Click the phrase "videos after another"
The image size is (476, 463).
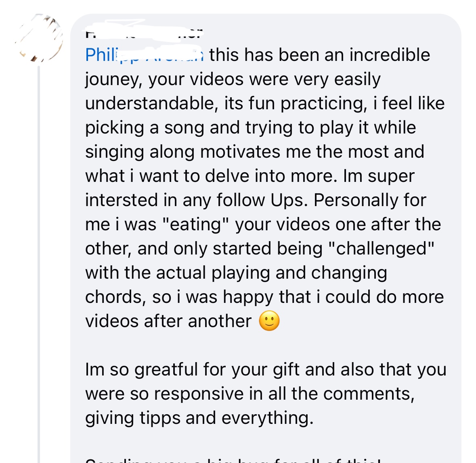168,321
